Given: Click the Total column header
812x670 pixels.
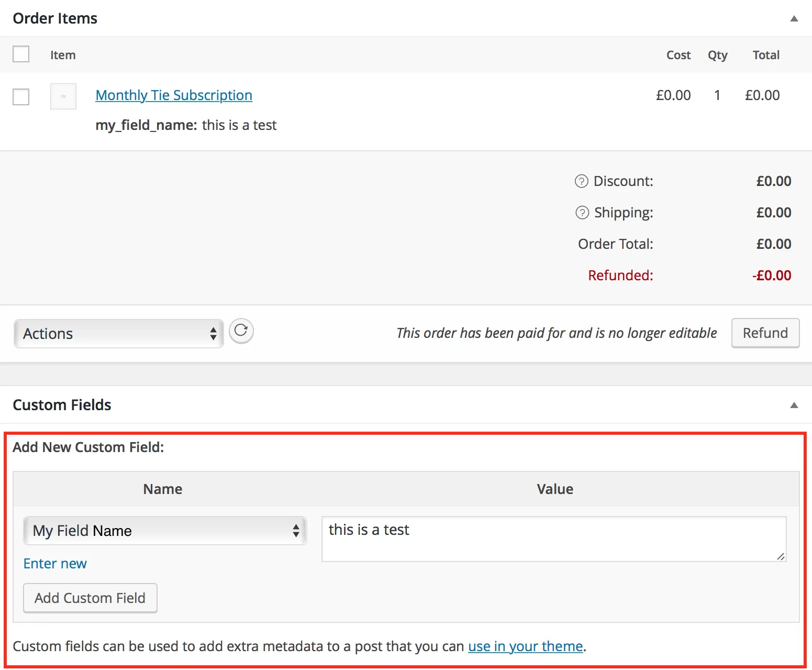Looking at the screenshot, I should [765, 55].
